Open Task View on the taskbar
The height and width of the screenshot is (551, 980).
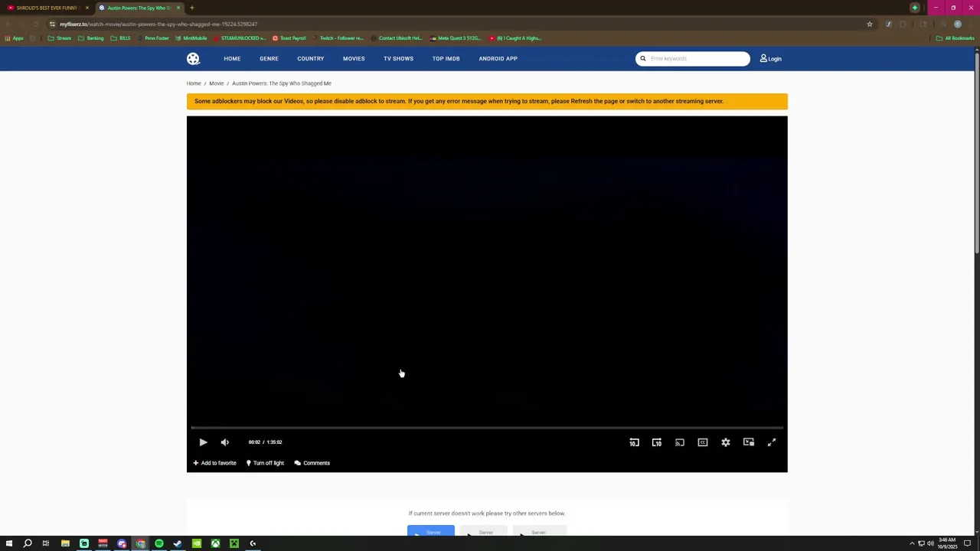[46, 543]
